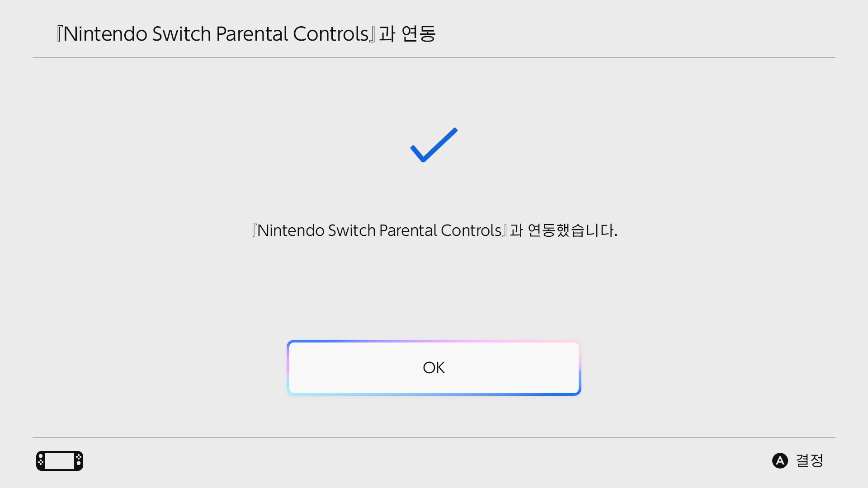Click the 『Nintendo Switch Parental Controls』 quoted text
The width and height of the screenshot is (868, 488).
(378, 230)
